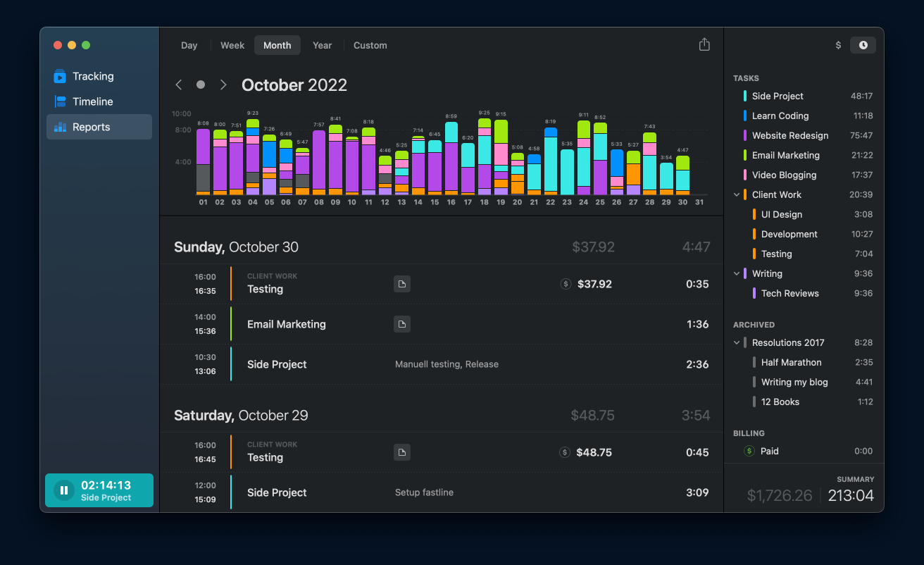Toggle the clock time display button
924x565 pixels.
[863, 44]
